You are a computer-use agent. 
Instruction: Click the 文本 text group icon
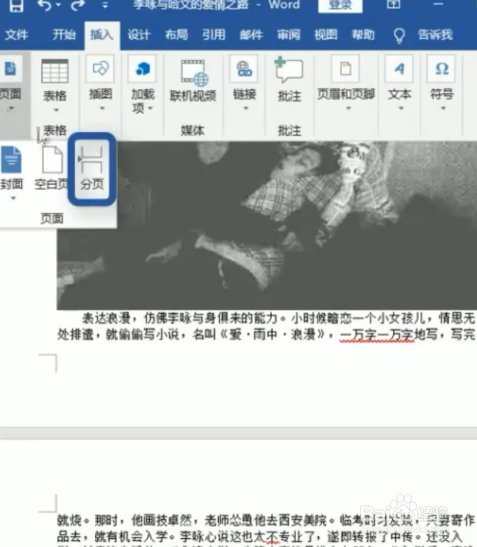tap(399, 69)
